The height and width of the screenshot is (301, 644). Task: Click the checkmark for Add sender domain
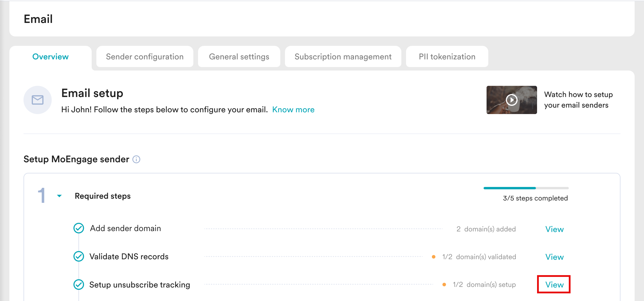point(79,228)
